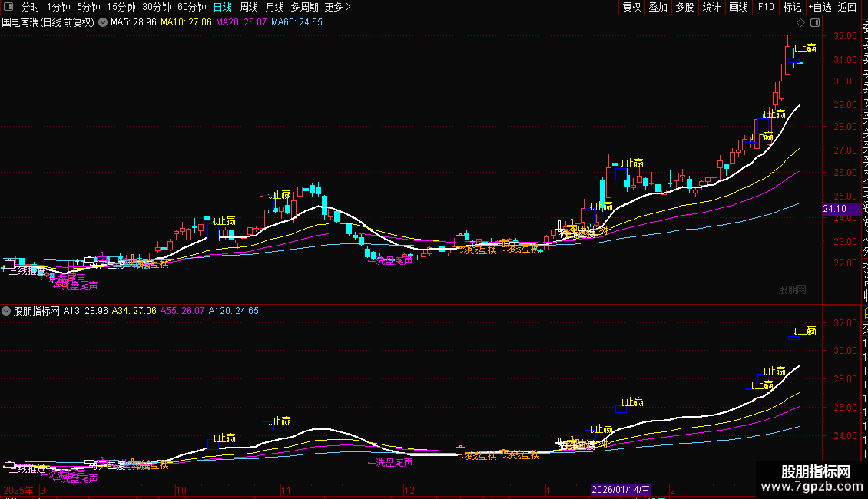Click the MA10: 27.06 indicator label
This screenshot has width=868, height=499.
(186, 23)
